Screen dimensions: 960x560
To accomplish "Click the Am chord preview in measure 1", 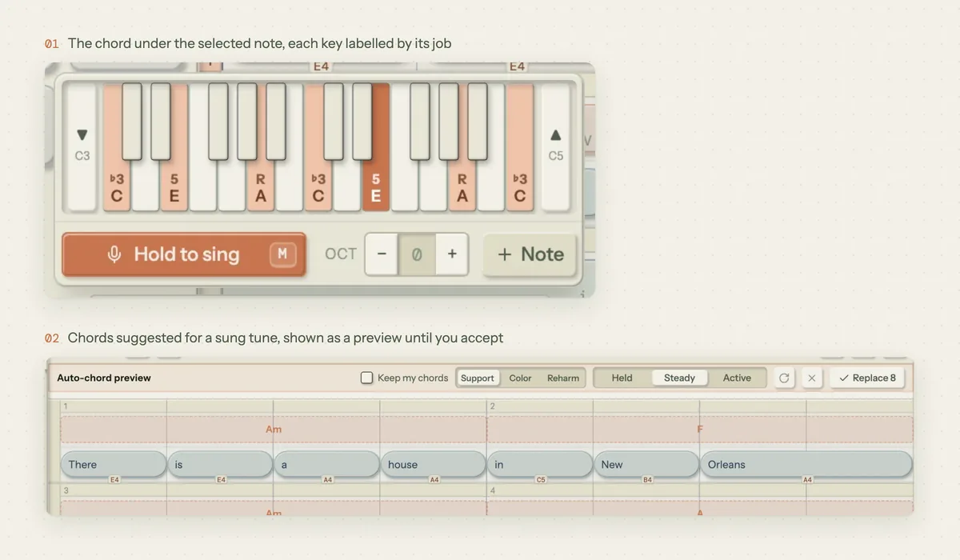I will [x=274, y=430].
